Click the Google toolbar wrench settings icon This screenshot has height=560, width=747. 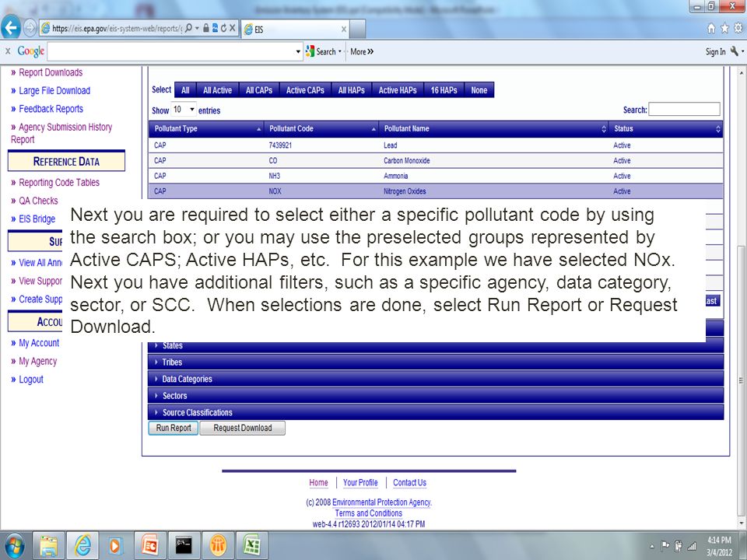tap(734, 51)
